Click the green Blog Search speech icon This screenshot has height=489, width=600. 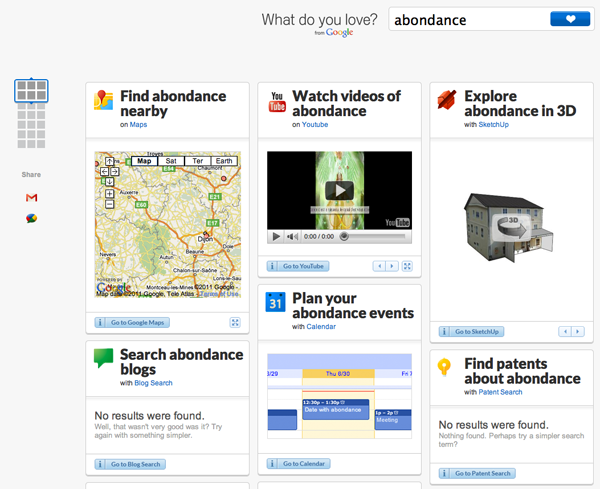point(103,358)
